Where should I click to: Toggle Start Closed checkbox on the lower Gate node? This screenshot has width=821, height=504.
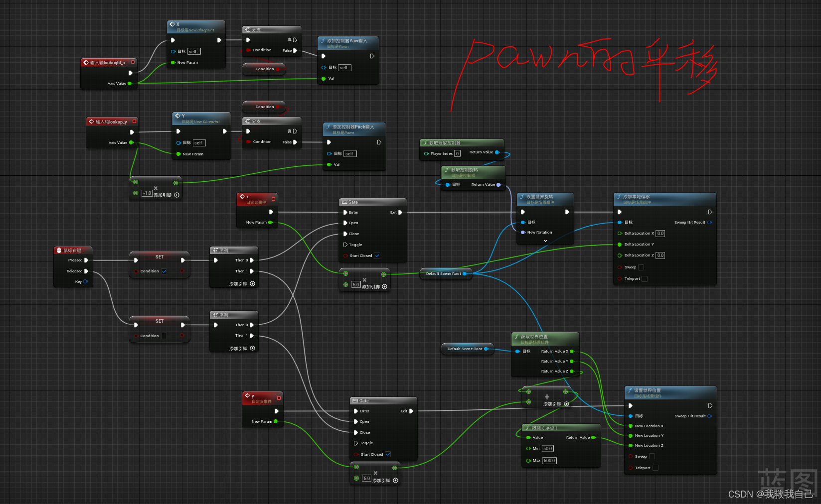(387, 454)
